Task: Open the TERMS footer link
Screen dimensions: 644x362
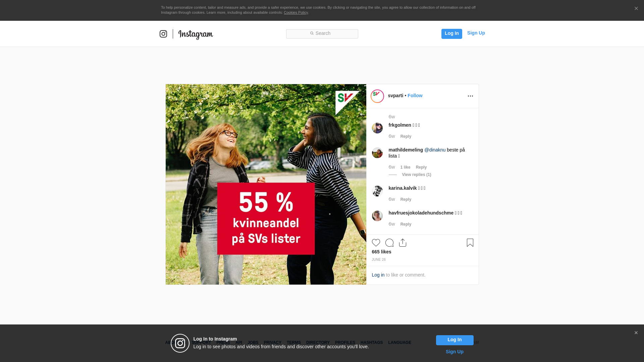Action: pos(294,343)
